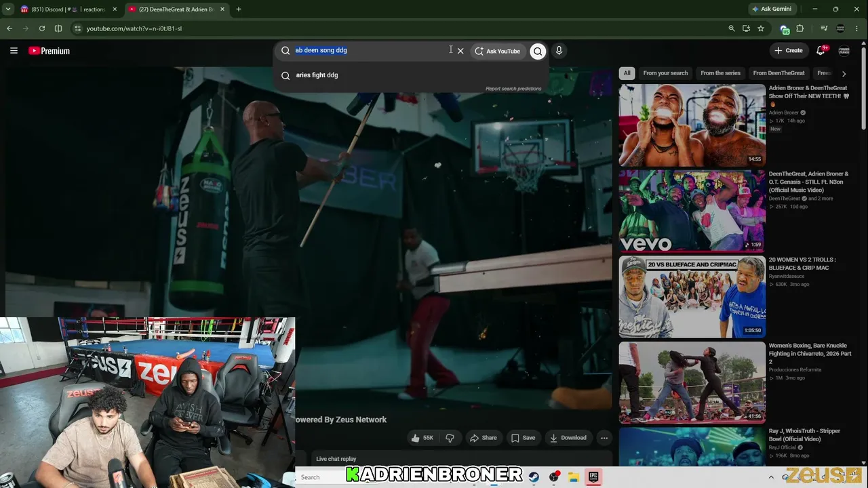Open a new browser tab
Image resolution: width=868 pixels, height=488 pixels.
coord(238,9)
